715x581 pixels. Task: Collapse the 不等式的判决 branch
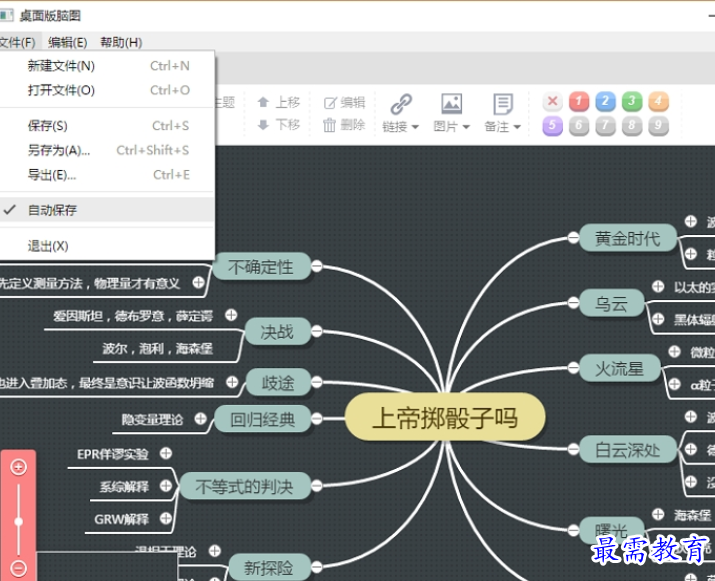[x=316, y=486]
